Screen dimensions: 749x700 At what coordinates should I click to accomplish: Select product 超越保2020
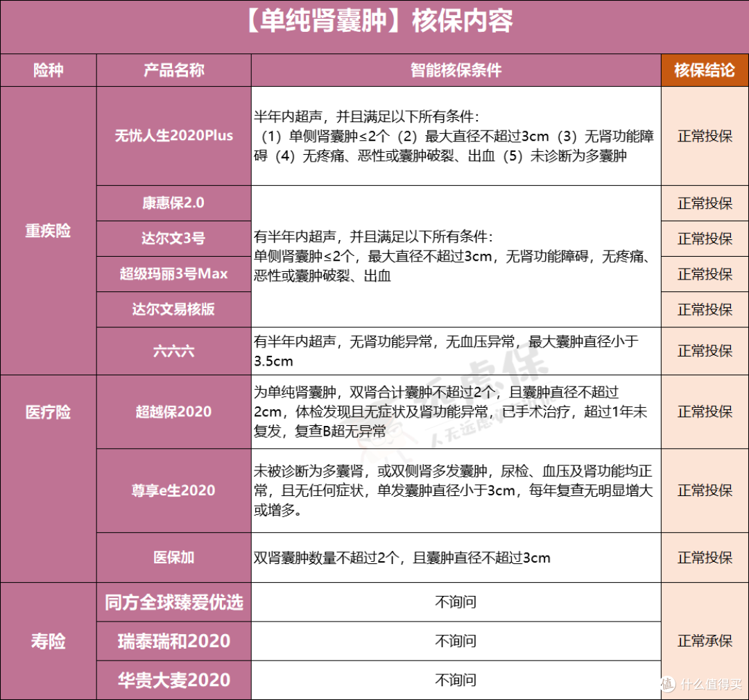click(x=174, y=412)
